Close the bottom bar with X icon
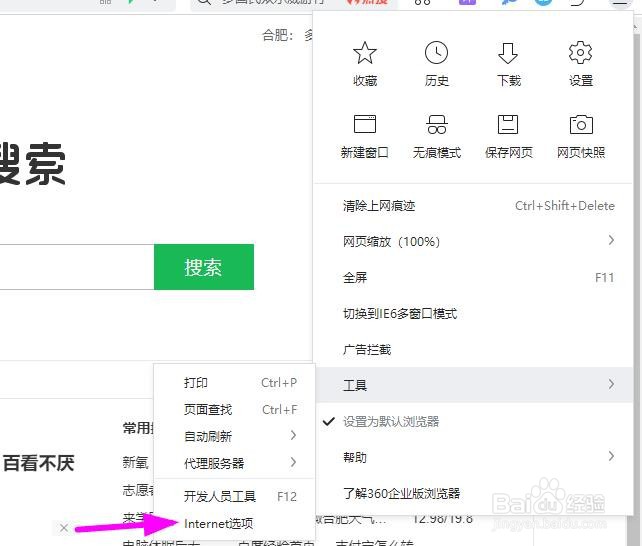This screenshot has width=642, height=546. (63, 528)
